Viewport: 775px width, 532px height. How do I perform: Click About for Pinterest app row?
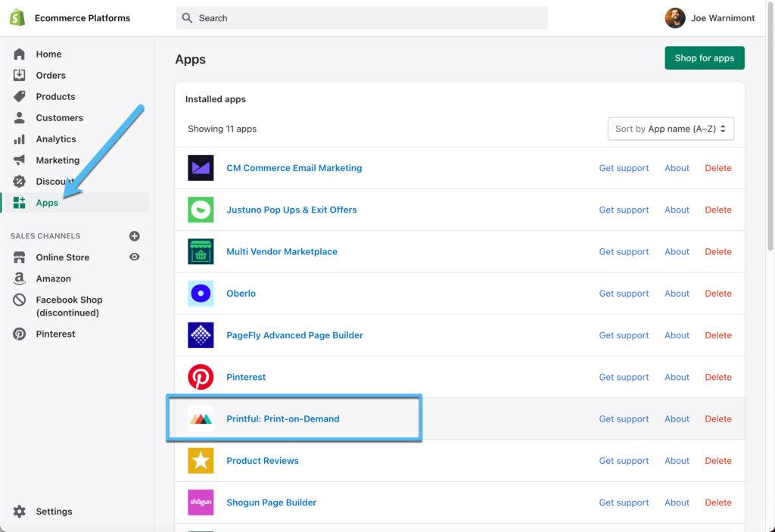click(677, 377)
